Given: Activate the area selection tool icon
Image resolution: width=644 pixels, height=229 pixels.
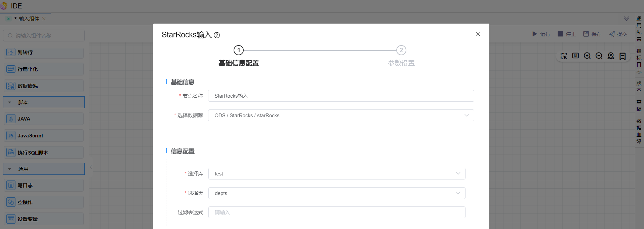Looking at the screenshot, I should pyautogui.click(x=564, y=56).
